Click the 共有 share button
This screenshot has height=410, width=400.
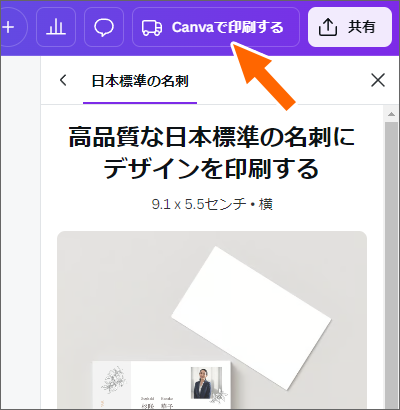(350, 27)
